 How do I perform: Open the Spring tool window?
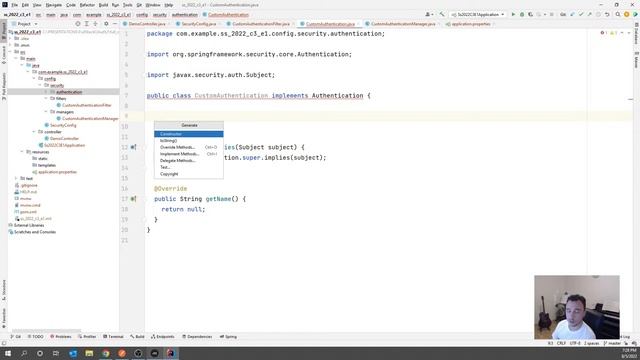228,337
